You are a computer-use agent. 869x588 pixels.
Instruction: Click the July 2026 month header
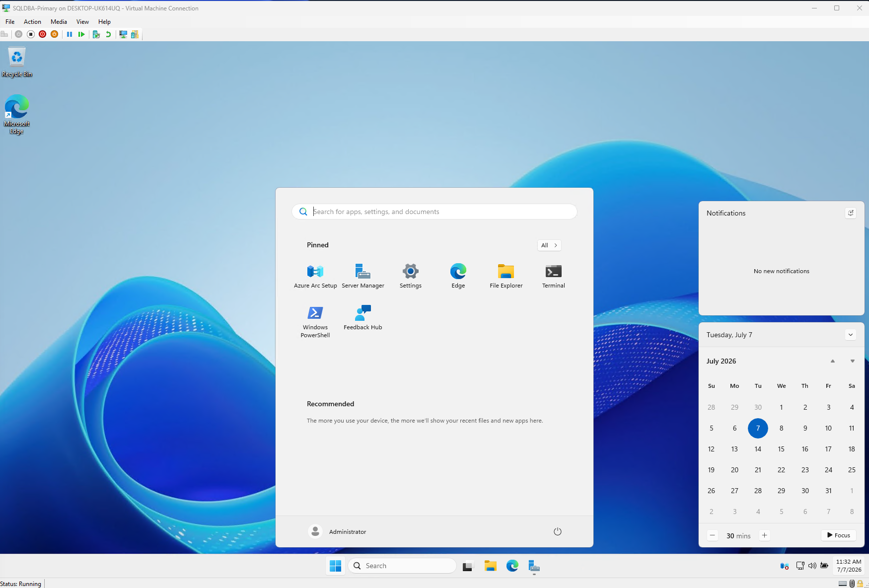tap(721, 361)
